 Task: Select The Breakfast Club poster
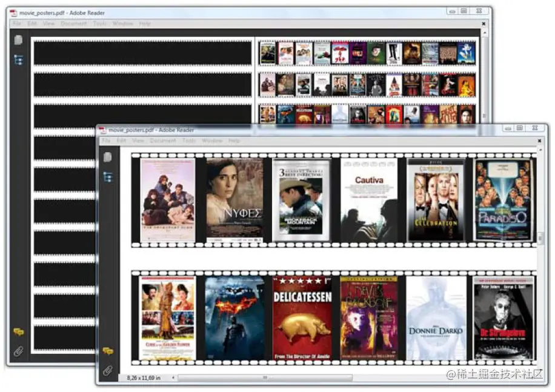pos(168,201)
